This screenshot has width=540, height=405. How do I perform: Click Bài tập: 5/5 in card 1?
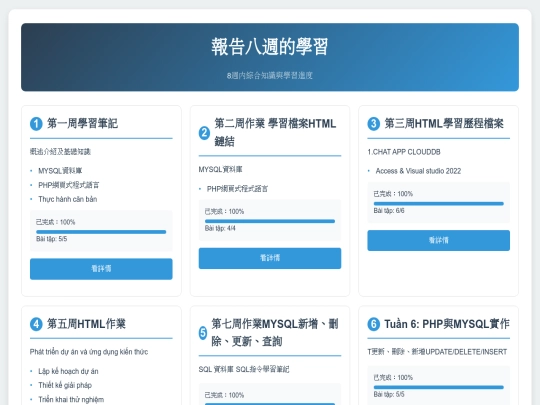pyautogui.click(x=52, y=239)
